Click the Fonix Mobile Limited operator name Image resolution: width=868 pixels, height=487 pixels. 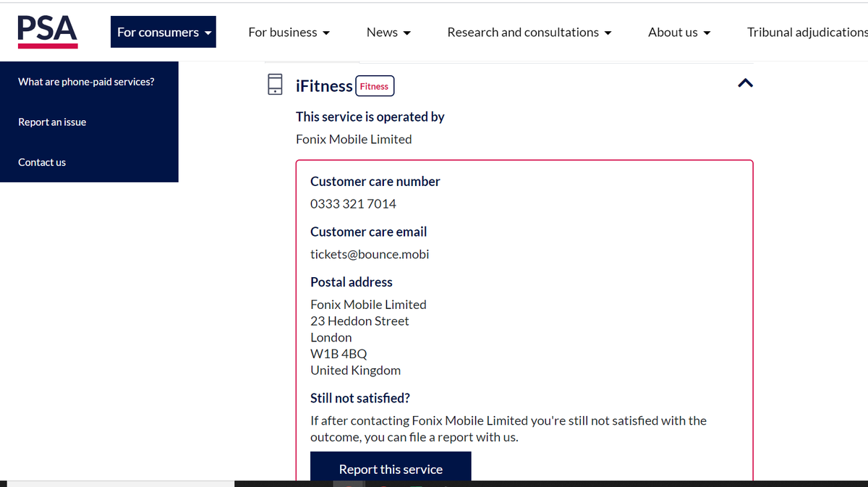coord(354,139)
